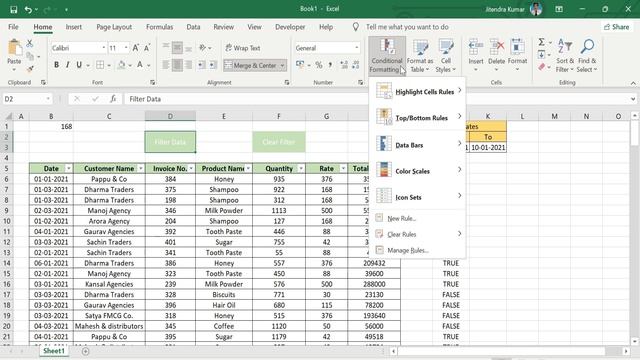This screenshot has height=360, width=640.
Task: Apply percent style
Action: (x=319, y=65)
